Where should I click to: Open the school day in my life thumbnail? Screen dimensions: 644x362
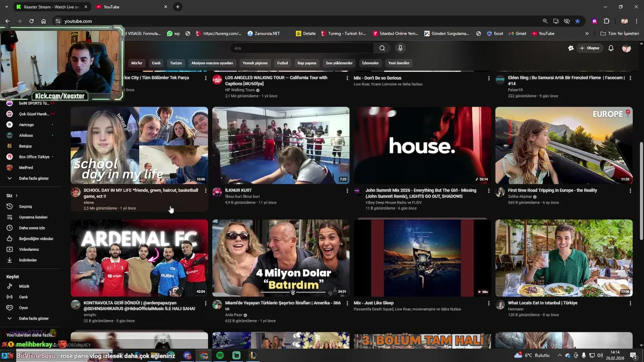(x=139, y=145)
